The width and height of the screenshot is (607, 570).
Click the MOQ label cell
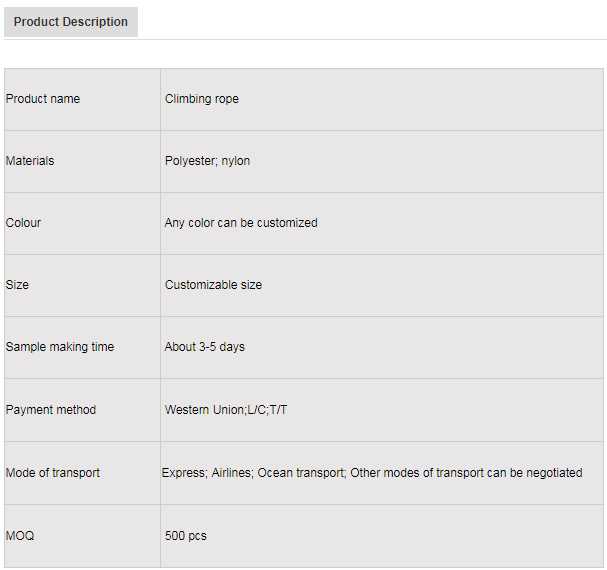pyautogui.click(x=20, y=536)
